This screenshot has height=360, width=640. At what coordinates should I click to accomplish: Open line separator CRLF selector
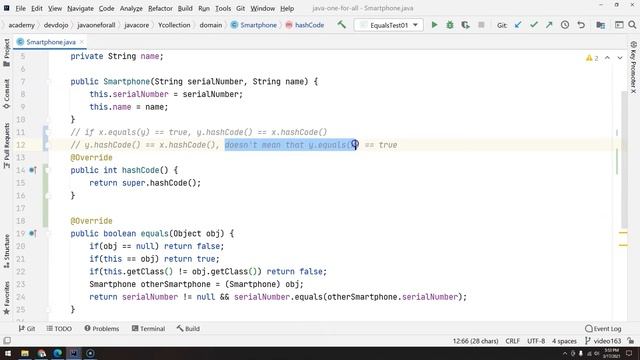point(513,341)
